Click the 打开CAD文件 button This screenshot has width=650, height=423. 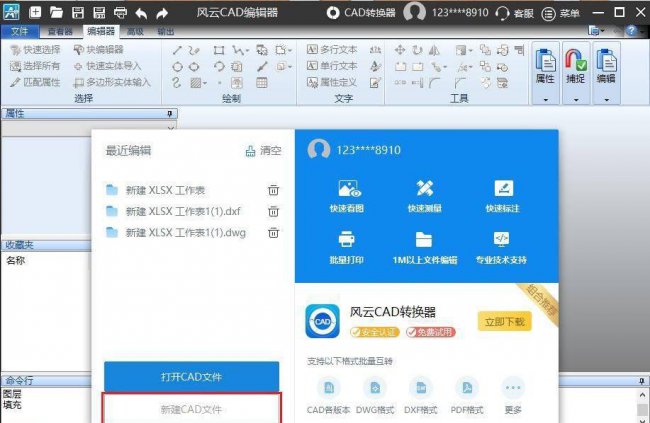coord(192,377)
